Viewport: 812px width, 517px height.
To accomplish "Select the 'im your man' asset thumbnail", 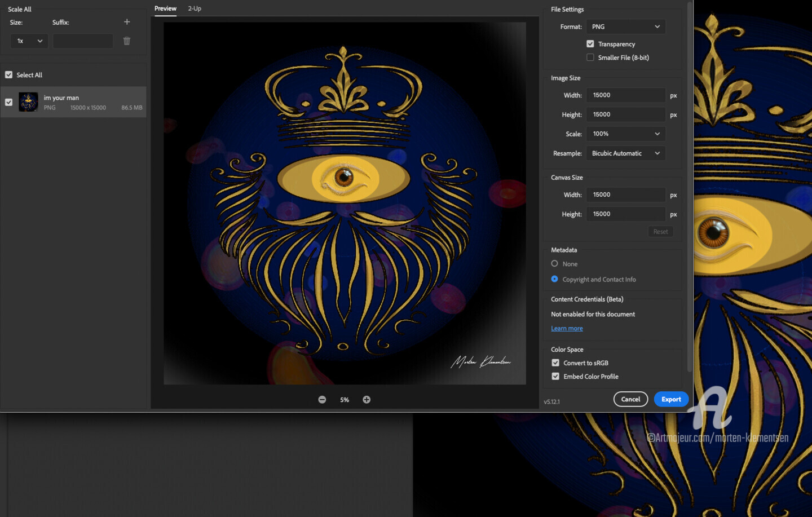I will point(28,102).
